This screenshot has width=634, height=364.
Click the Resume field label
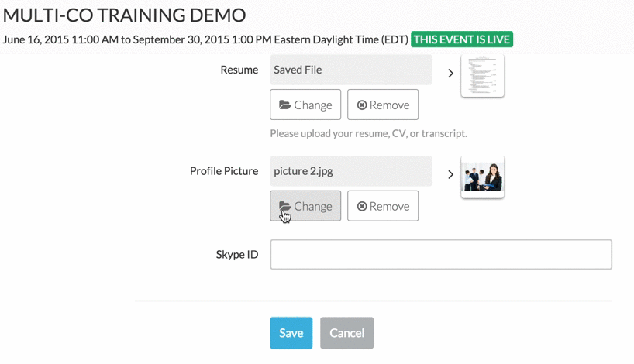point(239,70)
